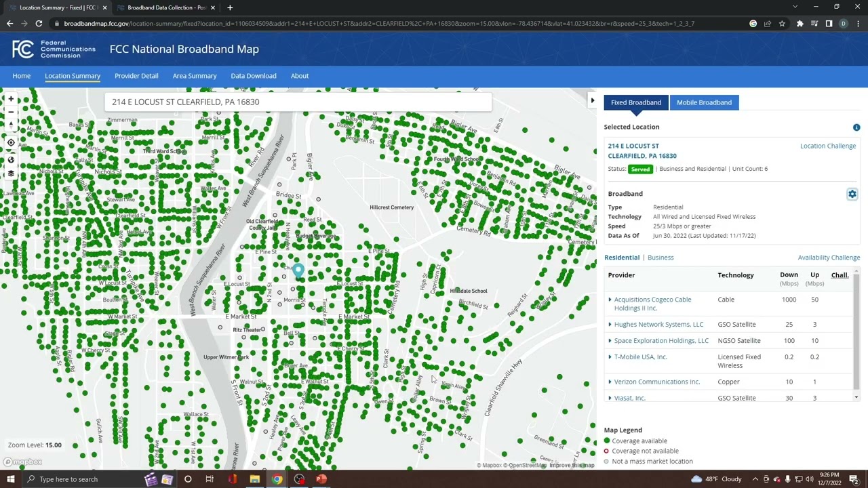Open the Home menu item

coord(21,76)
